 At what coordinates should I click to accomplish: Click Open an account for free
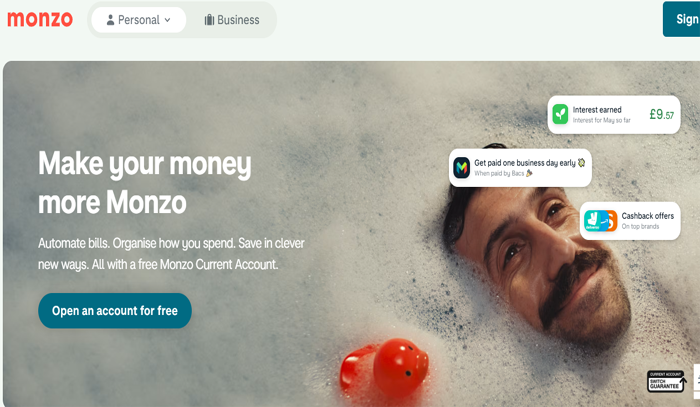point(115,311)
